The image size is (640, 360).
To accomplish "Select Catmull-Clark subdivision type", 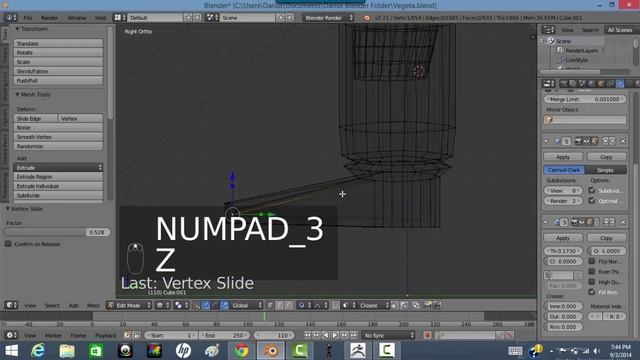I will coord(564,170).
